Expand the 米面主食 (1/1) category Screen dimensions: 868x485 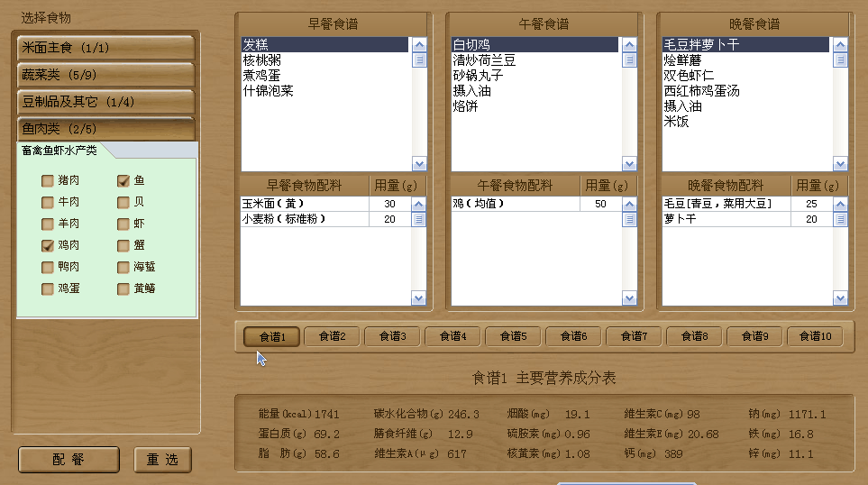click(105, 48)
